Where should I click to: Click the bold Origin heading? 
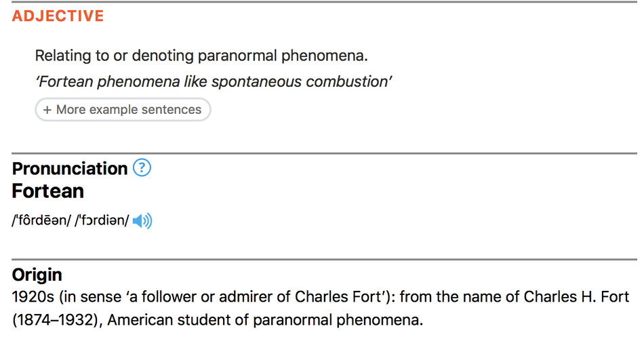pos(37,275)
